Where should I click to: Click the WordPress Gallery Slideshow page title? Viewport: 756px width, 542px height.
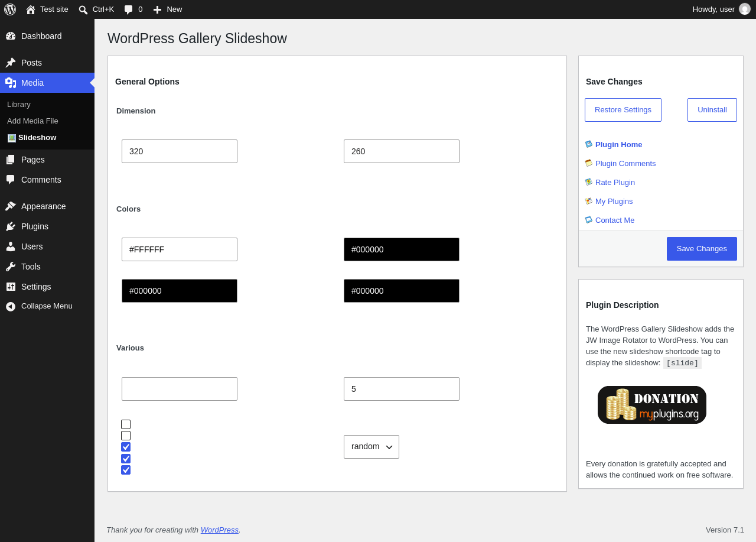tap(197, 38)
